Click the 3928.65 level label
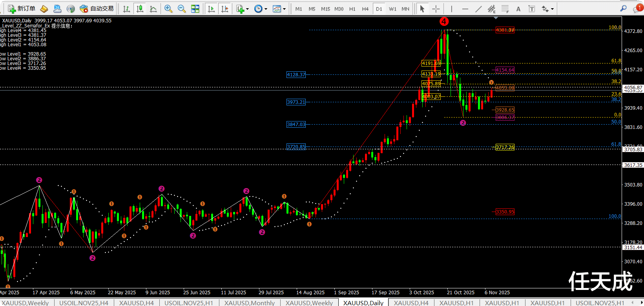644x306 pixels. click(505, 110)
